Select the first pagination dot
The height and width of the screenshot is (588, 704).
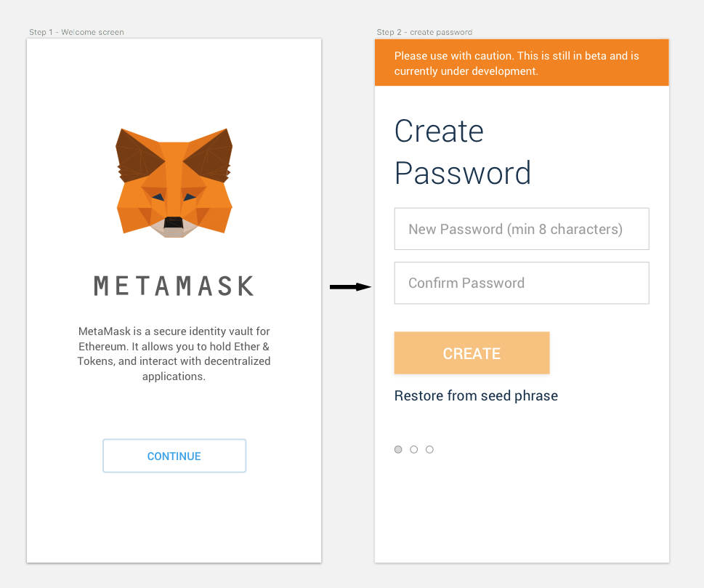coord(398,449)
